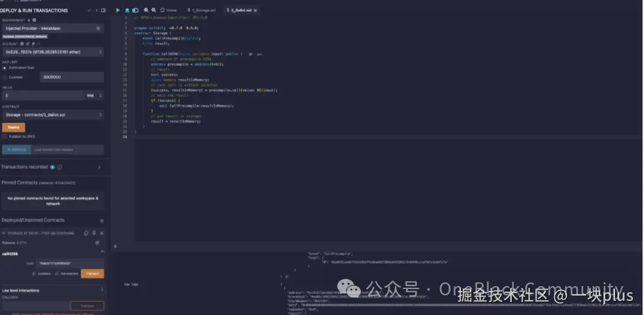Click the Load contract from Address field
Viewport: 644px width, 315px height.
click(68, 150)
